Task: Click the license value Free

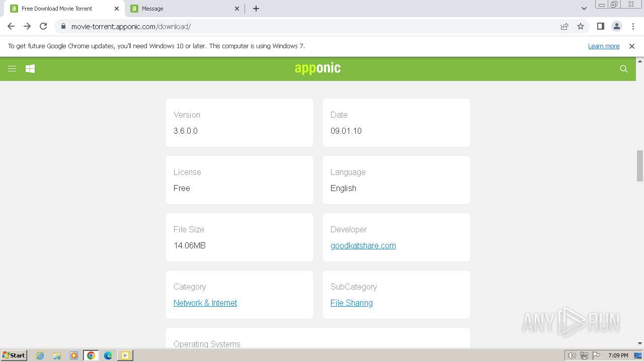Action: pos(182,188)
